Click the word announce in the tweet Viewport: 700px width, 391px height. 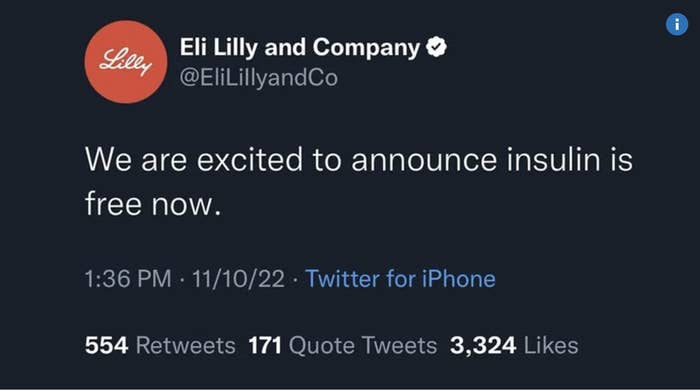pyautogui.click(x=424, y=161)
